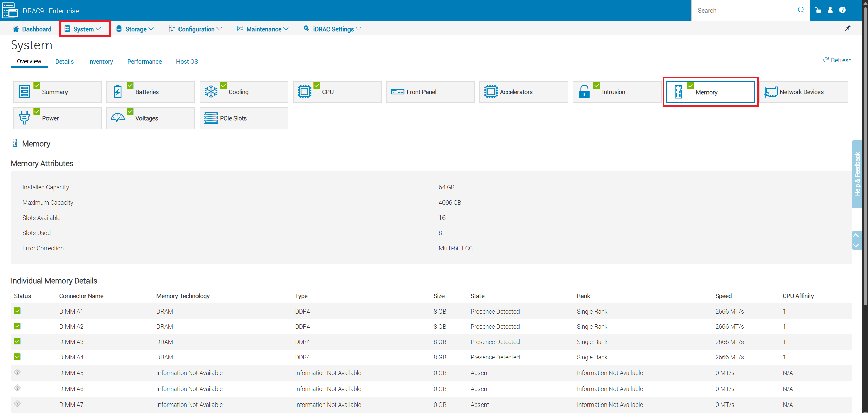This screenshot has width=868, height=413.
Task: Open the user profile icon in the header
Action: [x=830, y=10]
